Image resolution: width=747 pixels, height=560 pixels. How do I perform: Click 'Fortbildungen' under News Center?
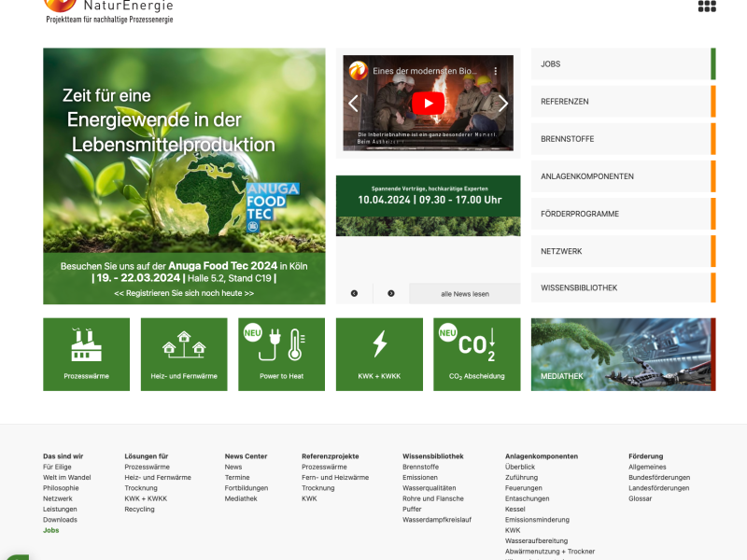click(x=247, y=487)
